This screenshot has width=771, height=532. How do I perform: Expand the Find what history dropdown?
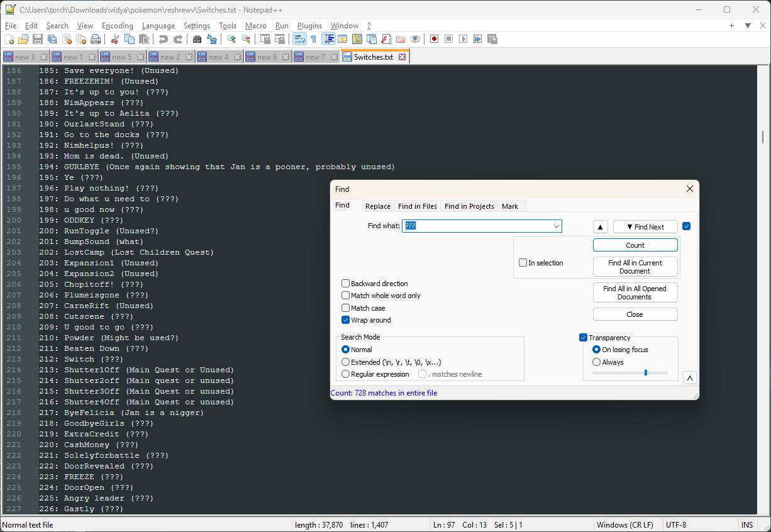[x=557, y=226]
